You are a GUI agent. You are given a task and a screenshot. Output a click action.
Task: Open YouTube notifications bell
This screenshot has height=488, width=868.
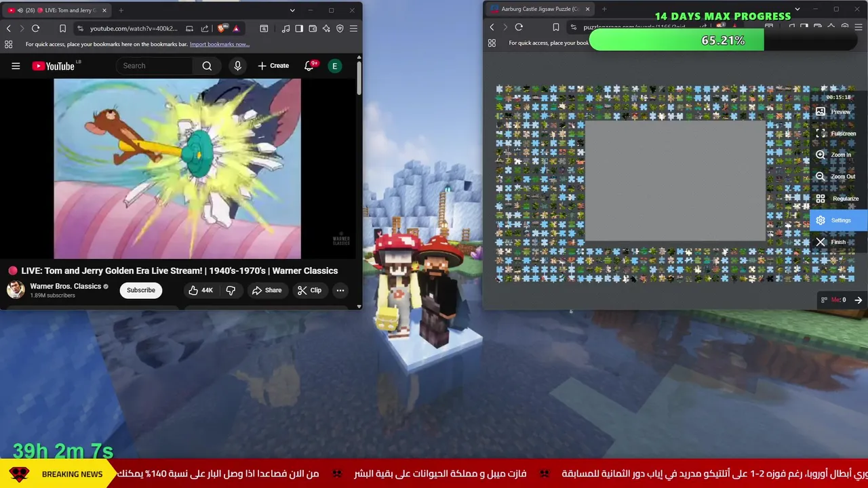click(309, 66)
